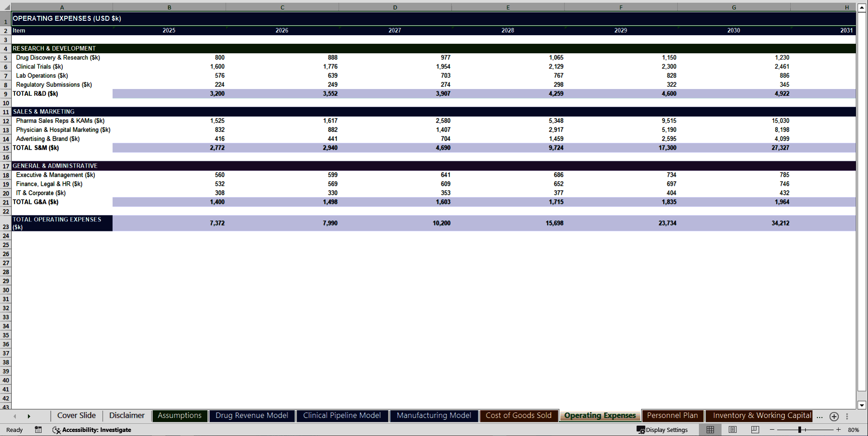The height and width of the screenshot is (436, 868).
Task: Open Page Layout view from the status bar
Action: pyautogui.click(x=732, y=430)
